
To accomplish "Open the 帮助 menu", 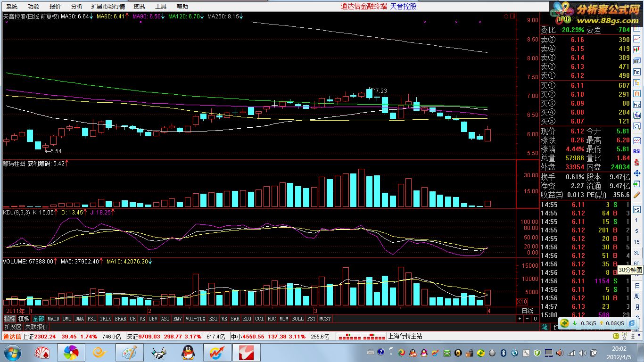I will [182, 7].
